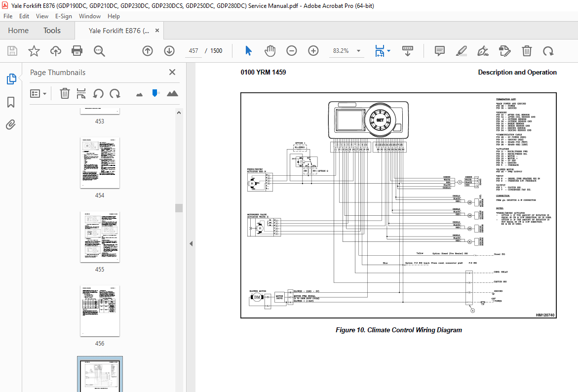This screenshot has width=578, height=392.
Task: Select the Highlight text tool
Action: tap(461, 51)
